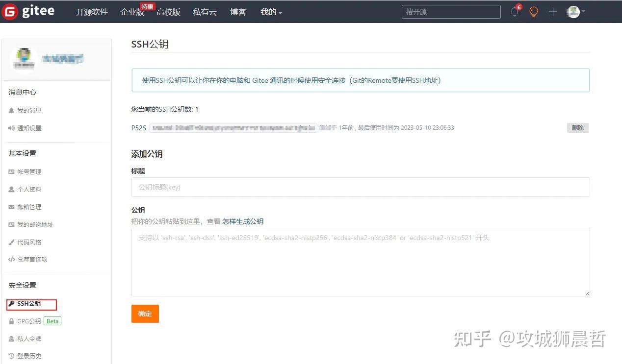Click the Gitee logo
622x364 pixels.
[29, 11]
